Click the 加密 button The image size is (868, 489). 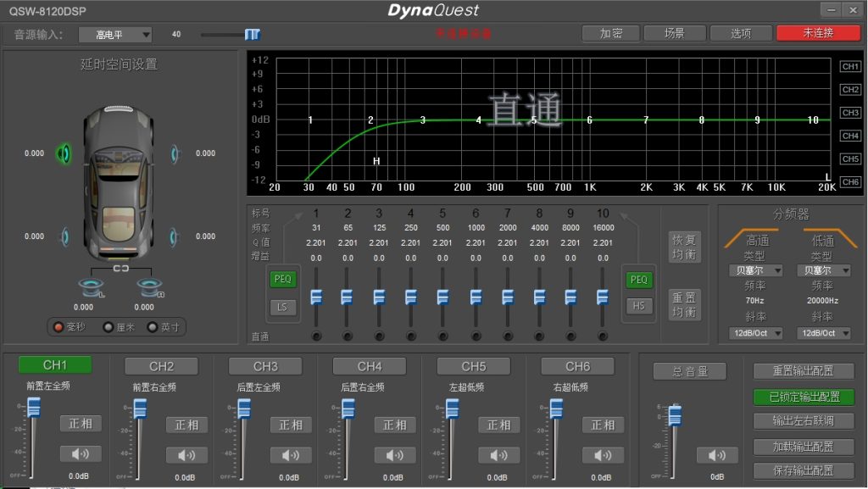click(611, 33)
